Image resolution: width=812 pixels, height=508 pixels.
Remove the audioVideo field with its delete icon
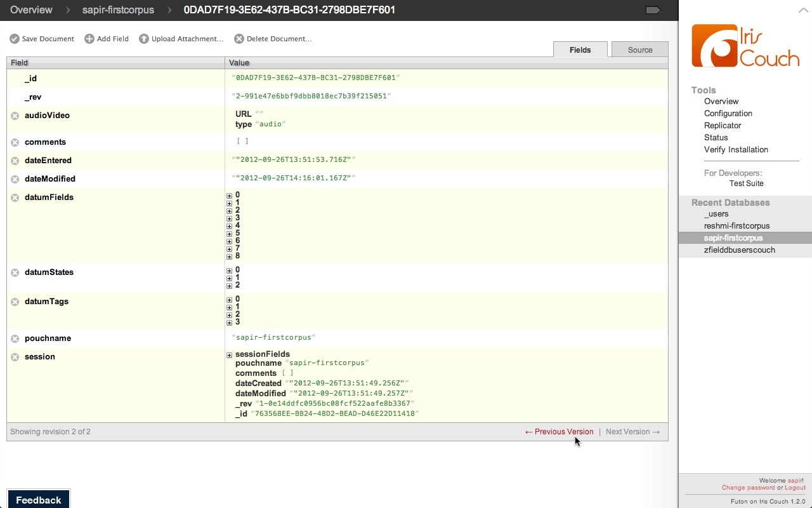(15, 116)
